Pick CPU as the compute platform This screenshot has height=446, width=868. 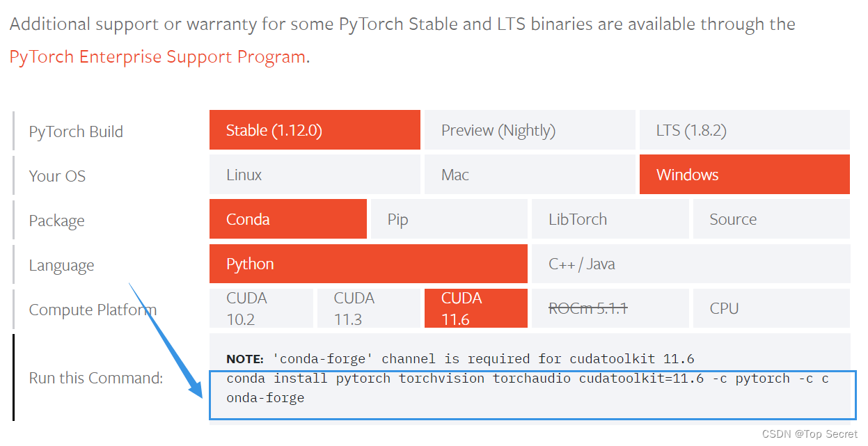(x=771, y=308)
